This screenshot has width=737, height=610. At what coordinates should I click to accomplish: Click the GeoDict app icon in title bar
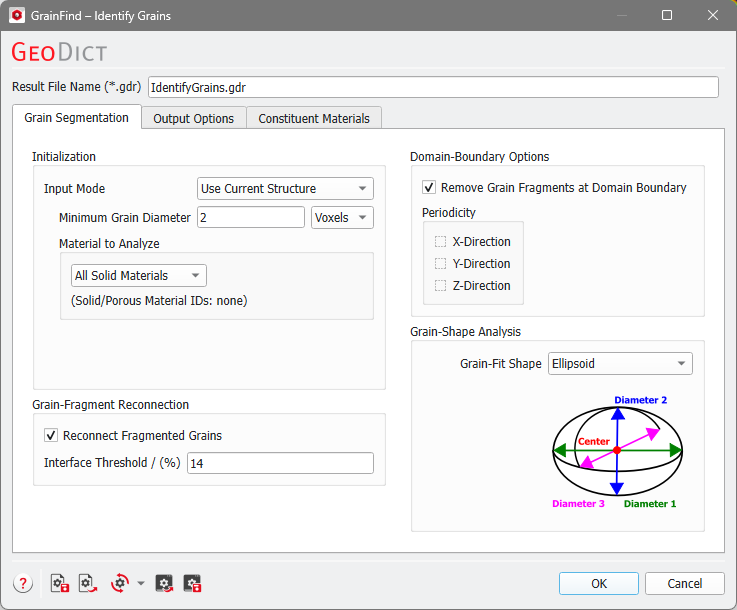coord(17,16)
